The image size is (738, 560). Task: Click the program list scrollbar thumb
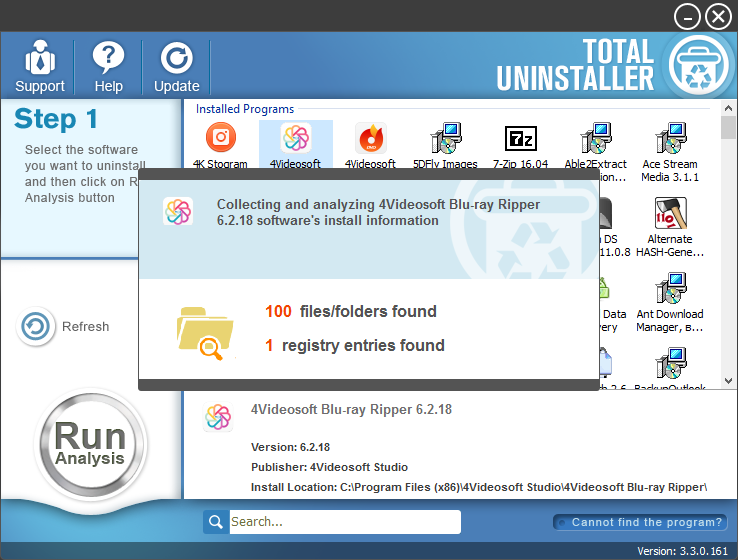pyautogui.click(x=728, y=127)
